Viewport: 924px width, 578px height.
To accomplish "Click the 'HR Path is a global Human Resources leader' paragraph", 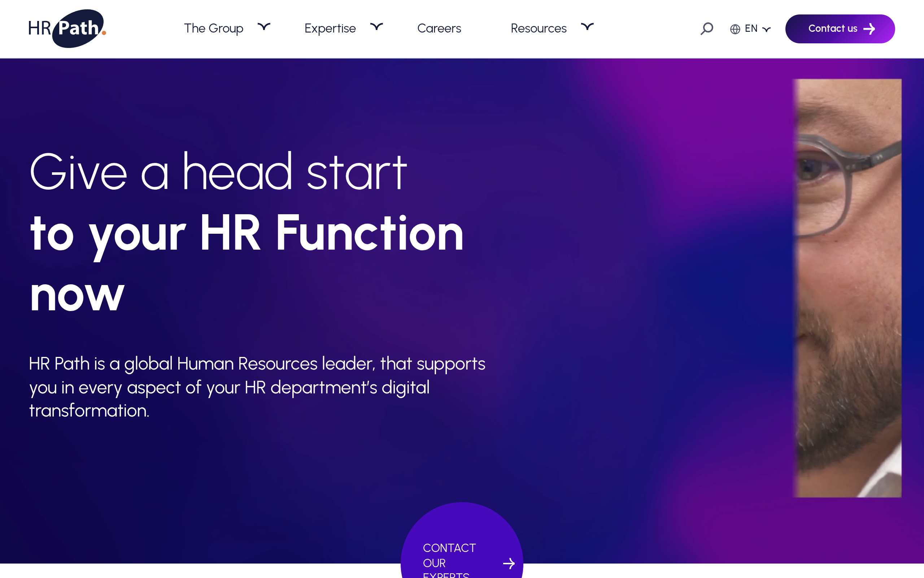I will (257, 387).
